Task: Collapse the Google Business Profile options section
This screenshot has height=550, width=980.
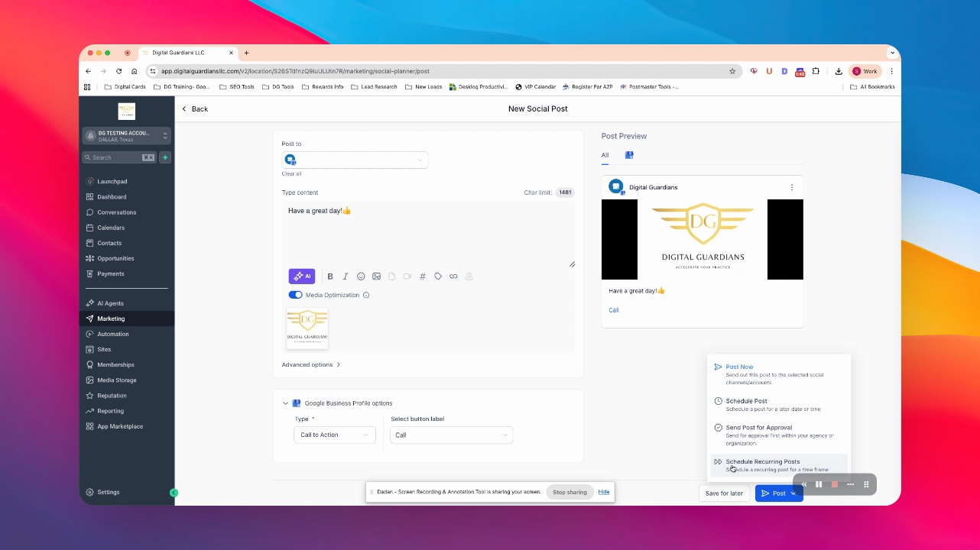Action: [x=286, y=403]
